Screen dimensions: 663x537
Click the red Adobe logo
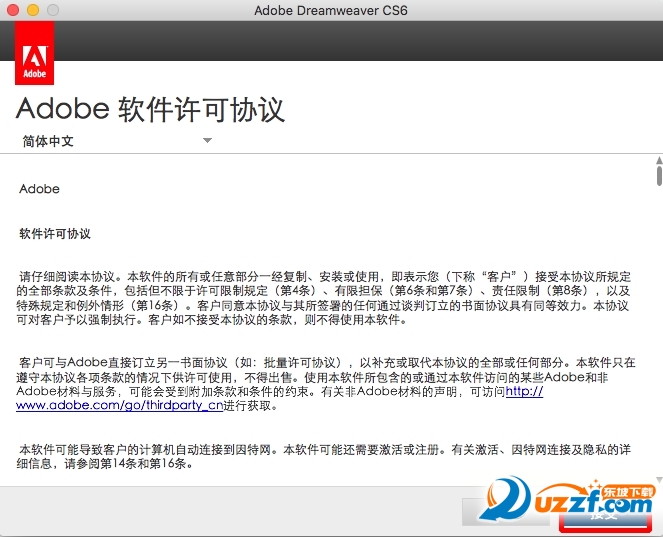(34, 64)
